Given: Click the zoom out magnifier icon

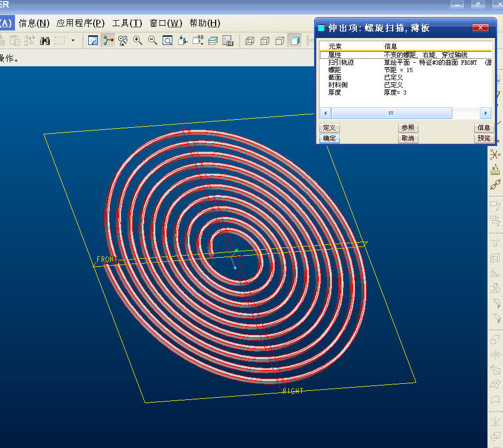Looking at the screenshot, I should click(153, 41).
